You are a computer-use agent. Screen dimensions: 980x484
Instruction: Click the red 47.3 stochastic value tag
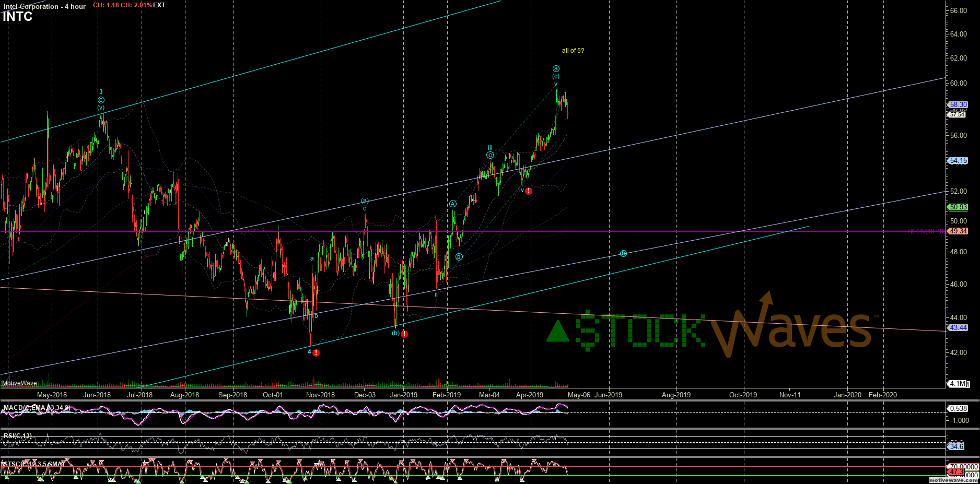[956, 471]
